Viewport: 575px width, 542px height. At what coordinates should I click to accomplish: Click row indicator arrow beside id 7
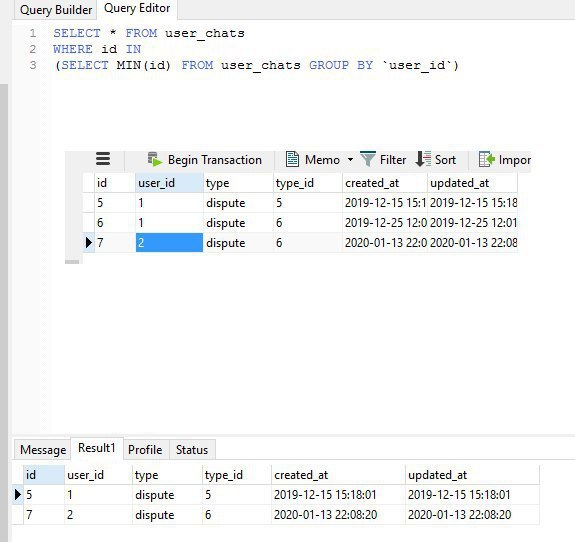coord(88,242)
